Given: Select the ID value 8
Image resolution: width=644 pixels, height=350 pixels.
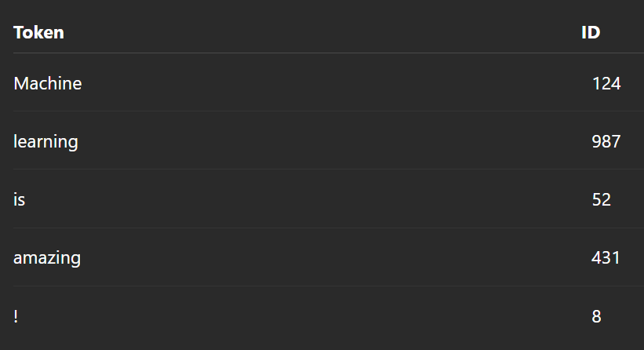Looking at the screenshot, I should point(596,316).
